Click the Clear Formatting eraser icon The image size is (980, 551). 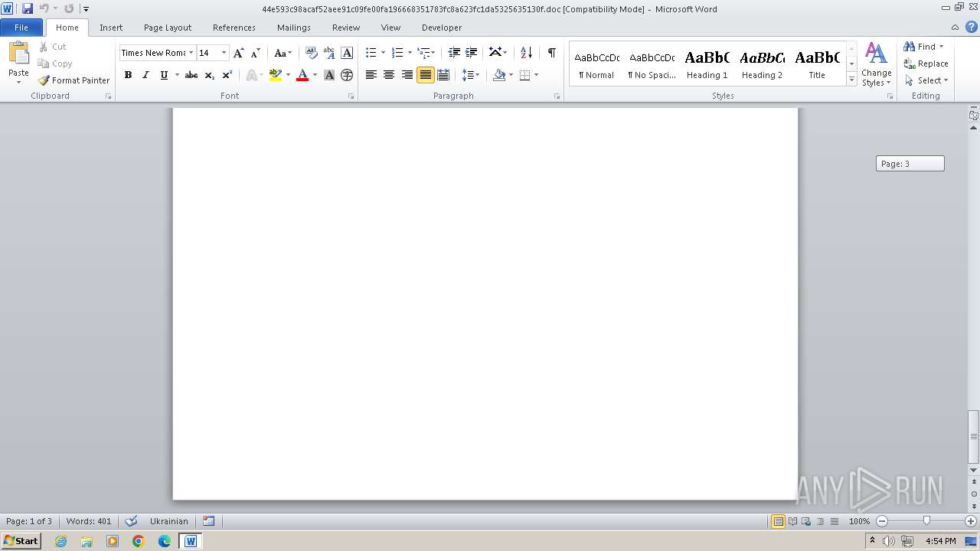(x=311, y=53)
